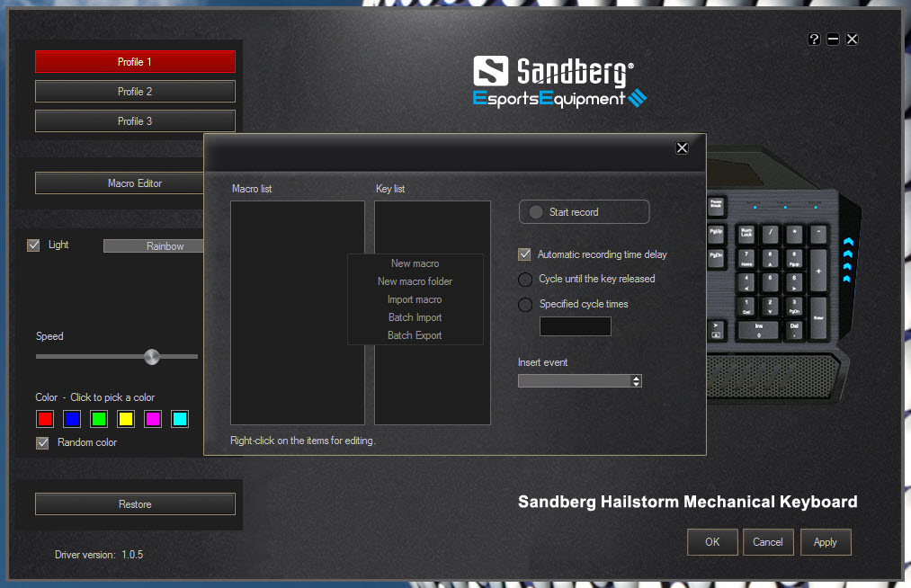911x588 pixels.
Task: Pick the green color swatch
Action: [99, 418]
